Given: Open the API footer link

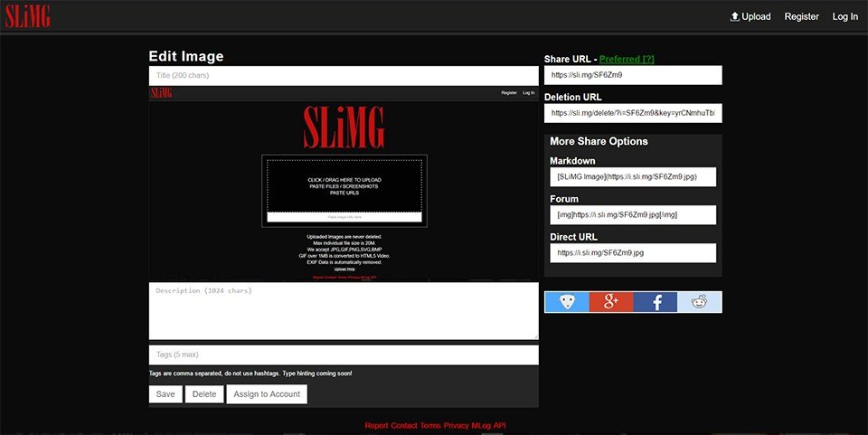Looking at the screenshot, I should (x=499, y=426).
